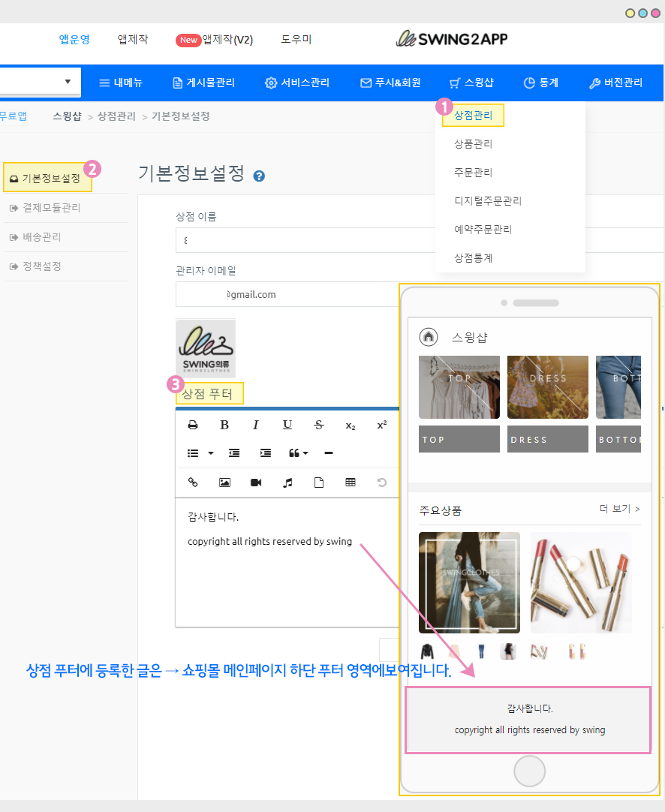Go to 결제모듈관리 in the sidebar
This screenshot has height=812, width=665.
[51, 208]
